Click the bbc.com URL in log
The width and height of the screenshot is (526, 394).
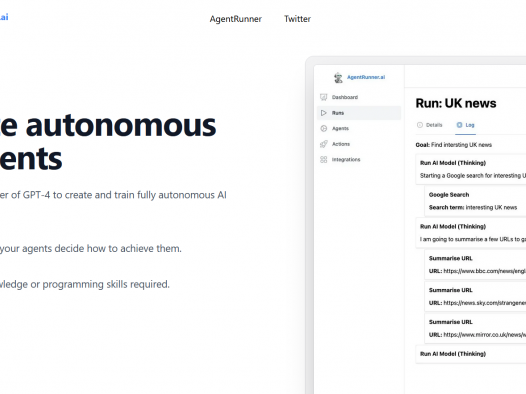point(484,271)
